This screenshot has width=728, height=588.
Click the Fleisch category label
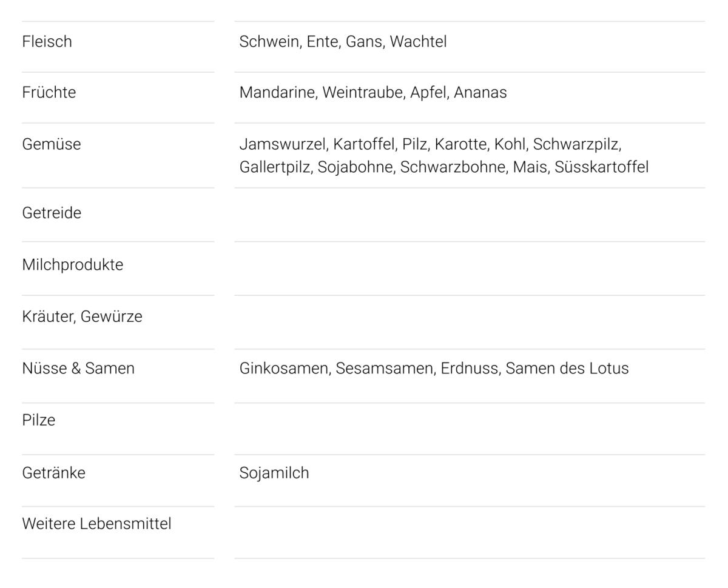coord(47,42)
